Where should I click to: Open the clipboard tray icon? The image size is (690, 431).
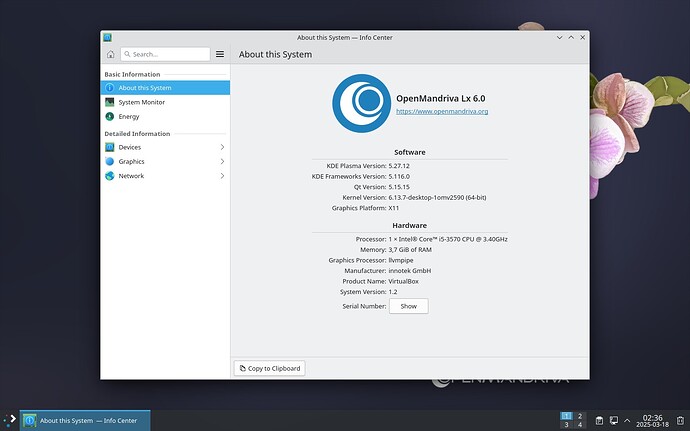(x=599, y=420)
